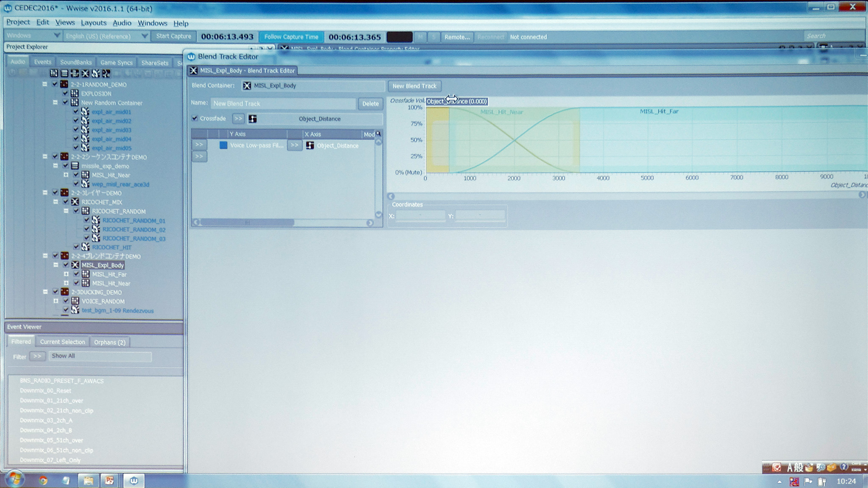The image size is (868, 488).
Task: Click the game parameter icon next to the Crossfade Object_Distance field
Action: (253, 119)
